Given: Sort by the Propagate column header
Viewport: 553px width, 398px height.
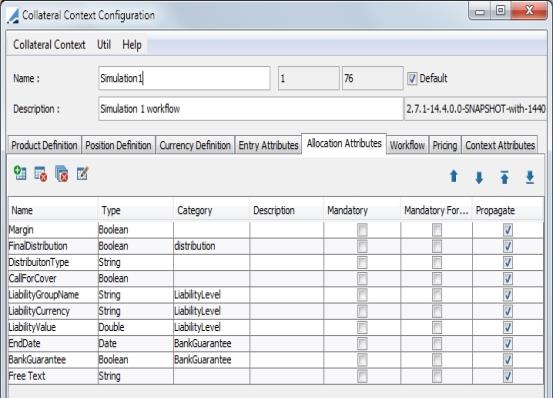Looking at the screenshot, I should click(508, 210).
